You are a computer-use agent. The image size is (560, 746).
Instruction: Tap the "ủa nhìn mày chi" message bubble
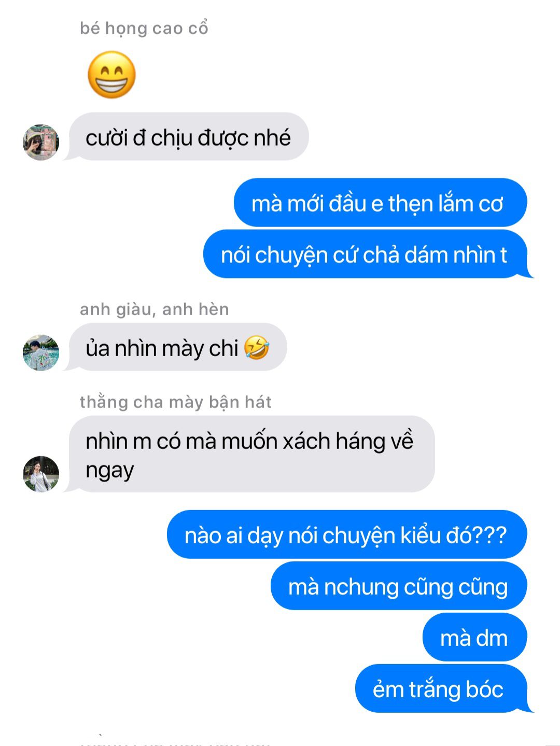[x=178, y=347]
